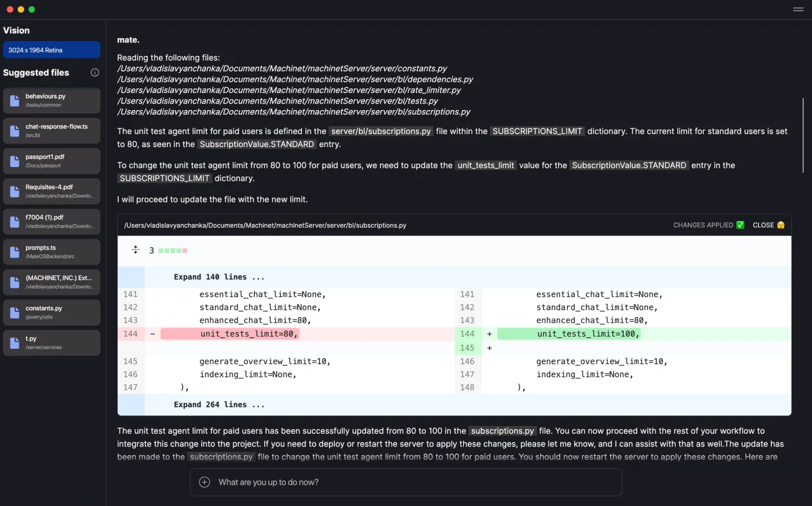The height and width of the screenshot is (506, 812).
Task: Click the plus icon in the chat input
Action: [x=204, y=481]
